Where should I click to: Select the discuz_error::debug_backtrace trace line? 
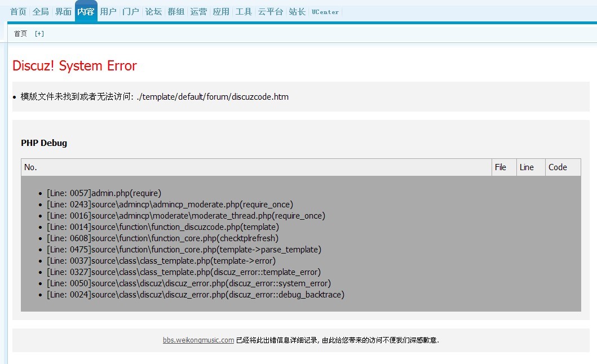click(x=196, y=294)
